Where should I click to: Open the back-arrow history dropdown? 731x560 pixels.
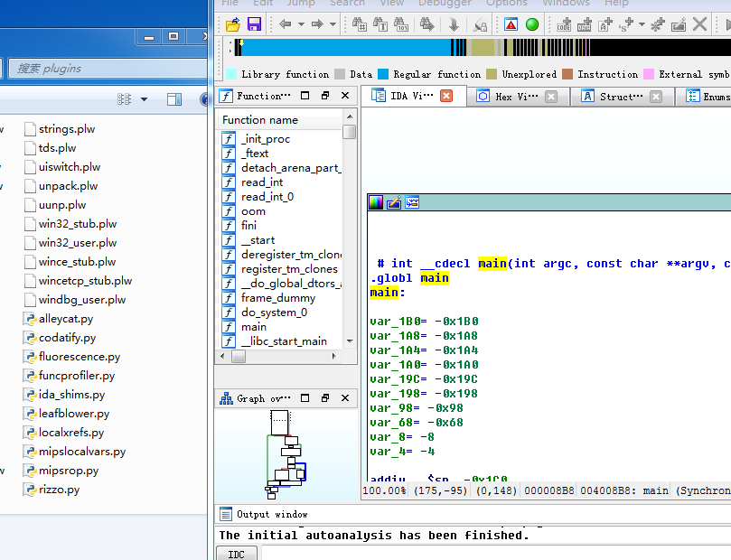tap(300, 24)
